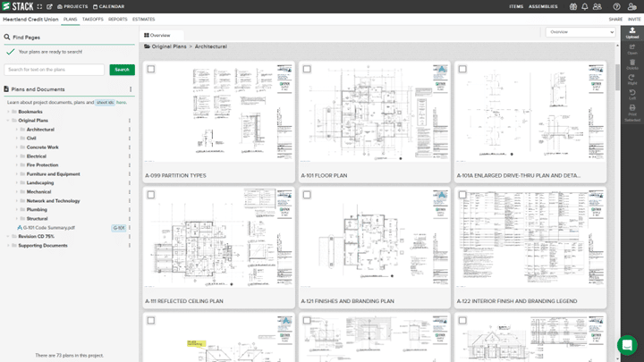Open the Calendar menu

109,6
